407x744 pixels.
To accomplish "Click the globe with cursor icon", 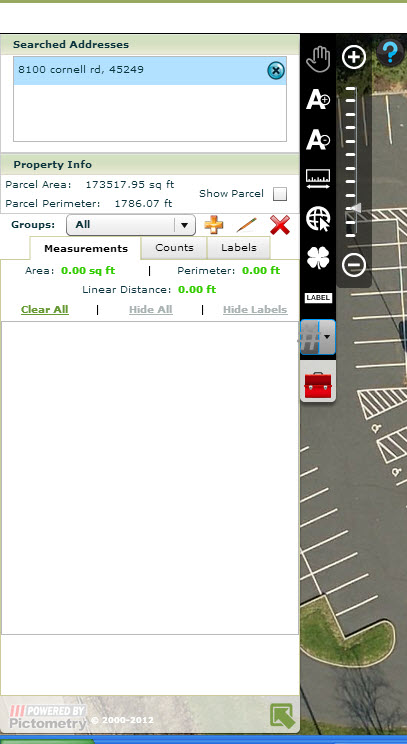I will point(318,219).
